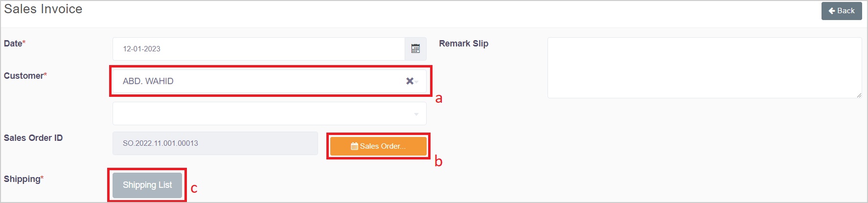868x203 pixels.
Task: Clear the selected customer ABD. WAHID
Action: pyautogui.click(x=410, y=81)
